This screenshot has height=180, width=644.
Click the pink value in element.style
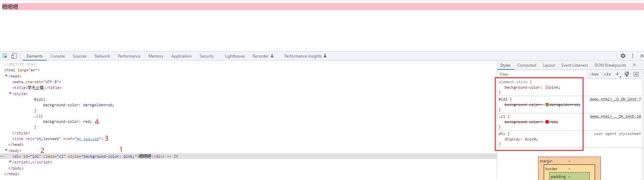[554, 87]
